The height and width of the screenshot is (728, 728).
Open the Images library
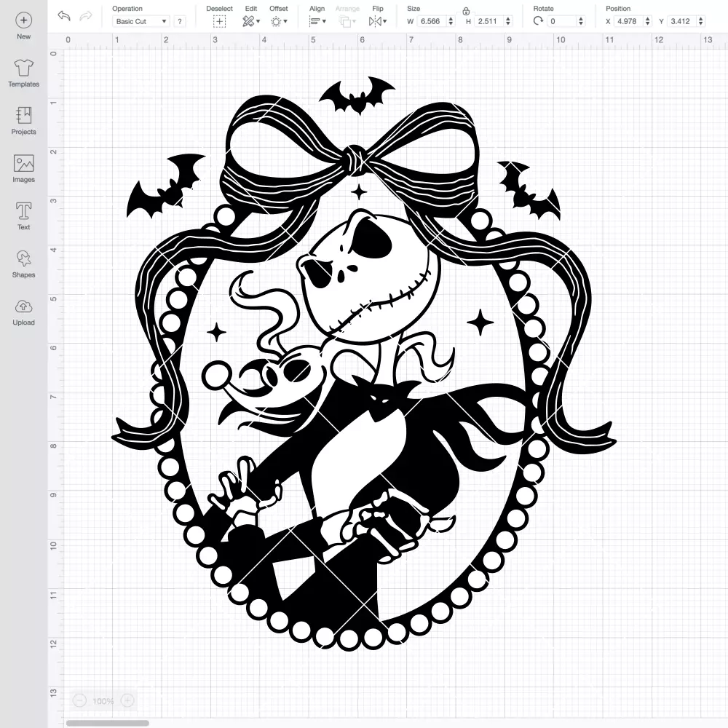(x=24, y=169)
